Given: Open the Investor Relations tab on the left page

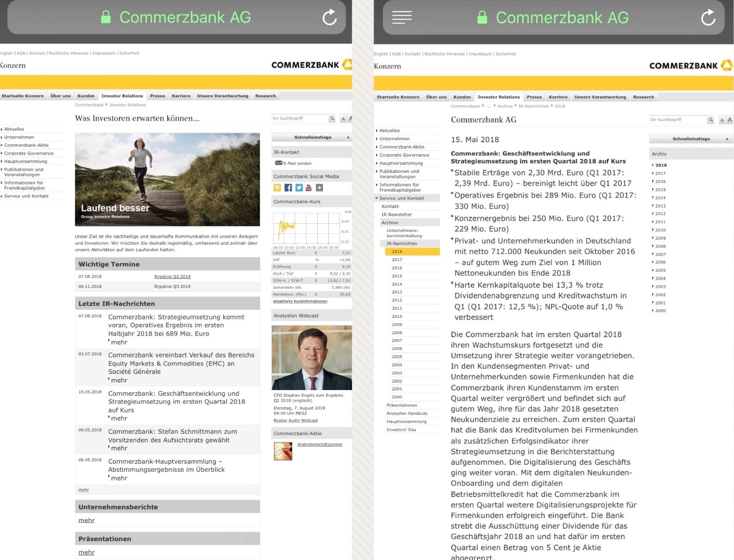Looking at the screenshot, I should tap(122, 96).
